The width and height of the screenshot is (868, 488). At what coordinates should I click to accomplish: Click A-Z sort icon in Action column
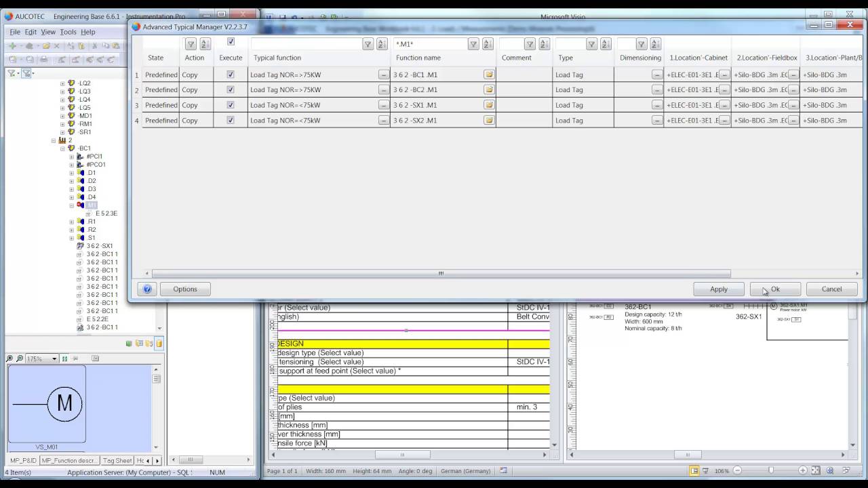205,44
